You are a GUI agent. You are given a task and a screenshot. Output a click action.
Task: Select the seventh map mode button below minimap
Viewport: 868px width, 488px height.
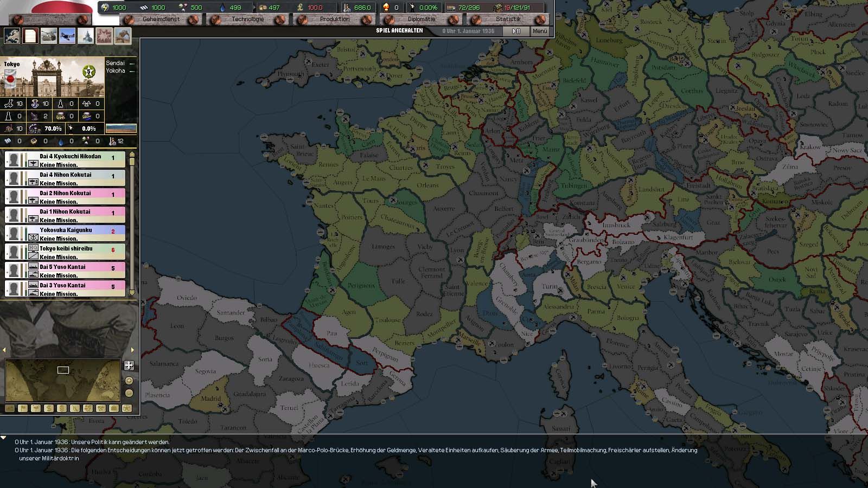tap(88, 408)
